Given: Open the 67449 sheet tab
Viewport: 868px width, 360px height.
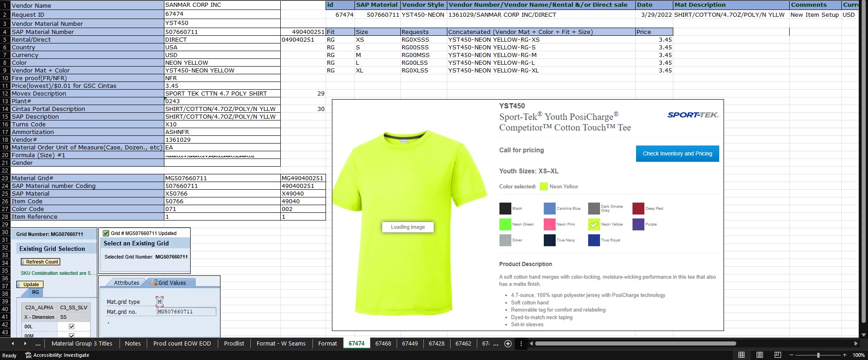Looking at the screenshot, I should (x=410, y=344).
